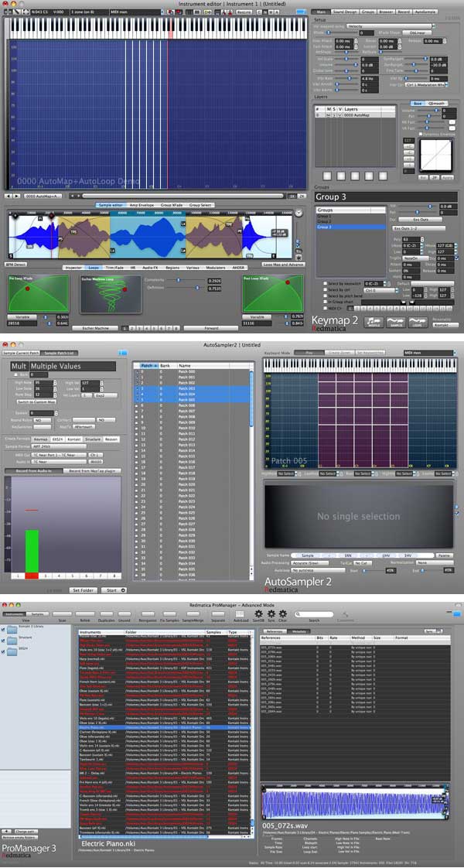
Task: Switch to the Sample Patch List tab
Action: (x=59, y=353)
